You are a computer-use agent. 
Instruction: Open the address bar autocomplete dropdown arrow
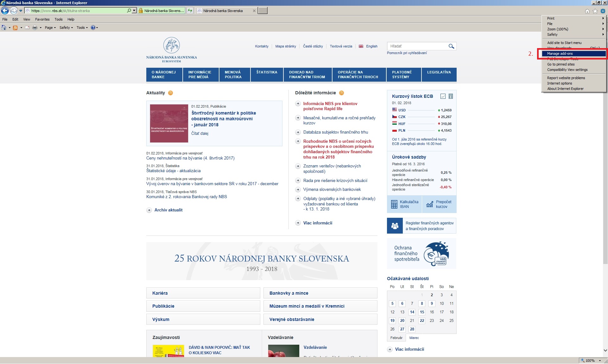coord(134,11)
